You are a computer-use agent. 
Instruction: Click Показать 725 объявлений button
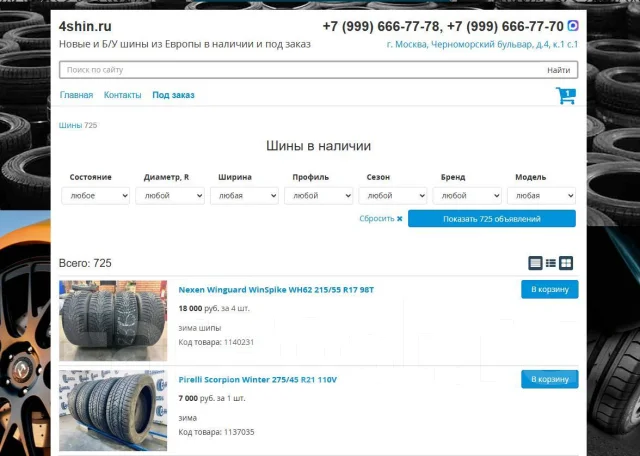click(x=492, y=219)
